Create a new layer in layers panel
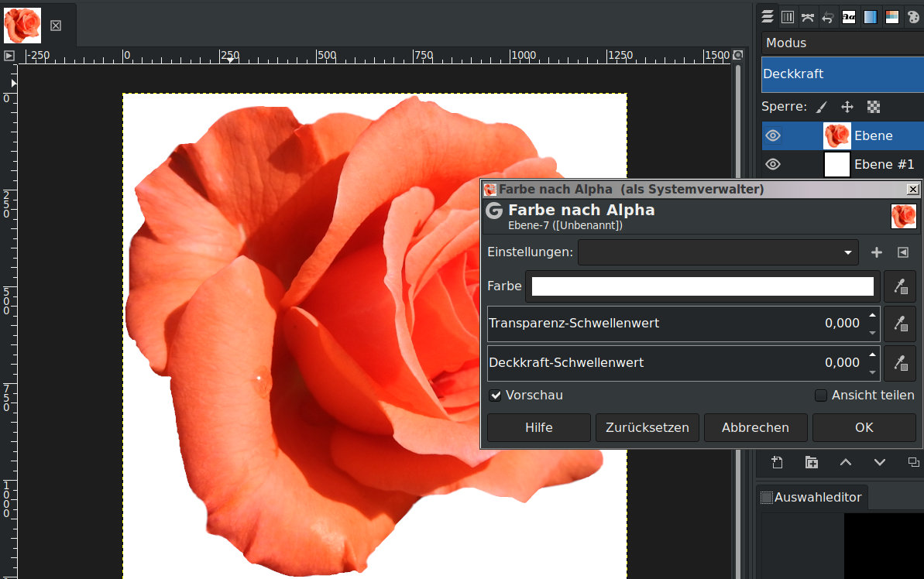The height and width of the screenshot is (579, 924). coord(778,462)
